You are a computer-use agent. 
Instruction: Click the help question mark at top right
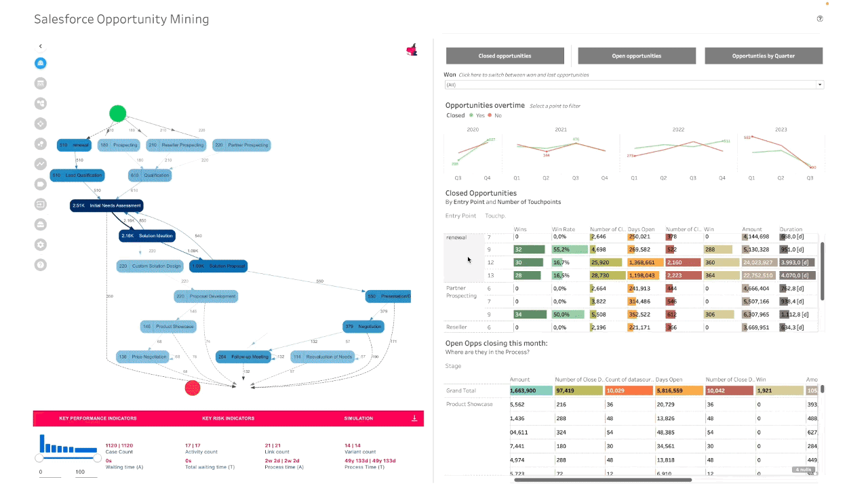[819, 18]
